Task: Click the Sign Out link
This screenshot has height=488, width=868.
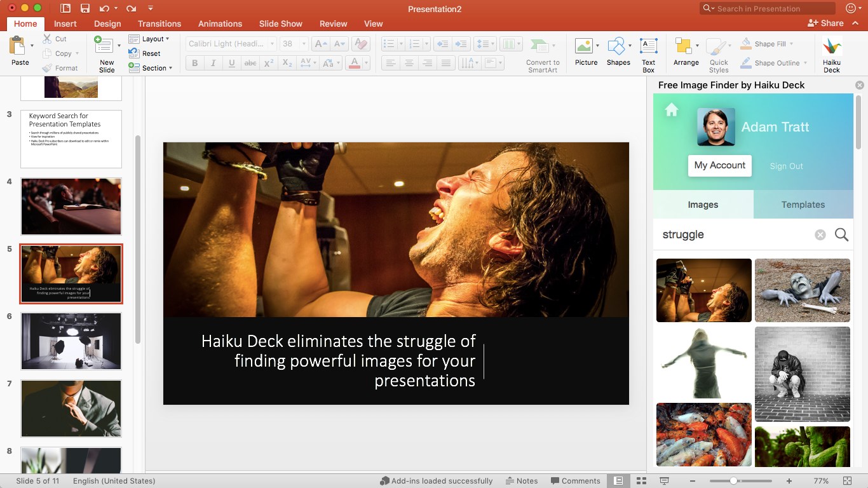Action: click(786, 166)
